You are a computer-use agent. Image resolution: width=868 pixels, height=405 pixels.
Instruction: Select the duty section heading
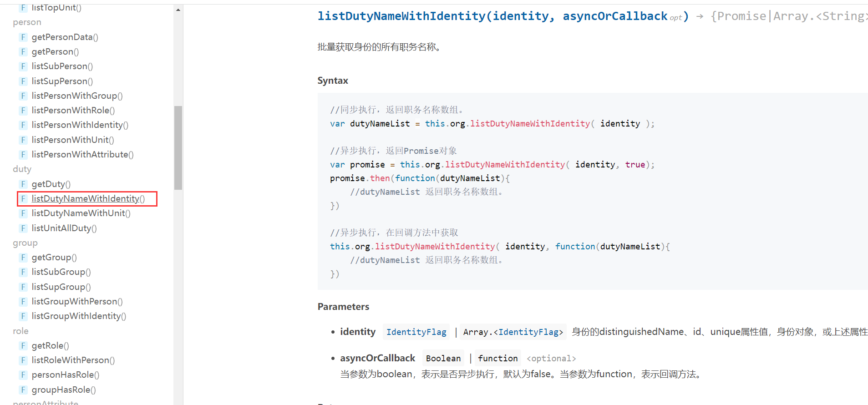22,169
